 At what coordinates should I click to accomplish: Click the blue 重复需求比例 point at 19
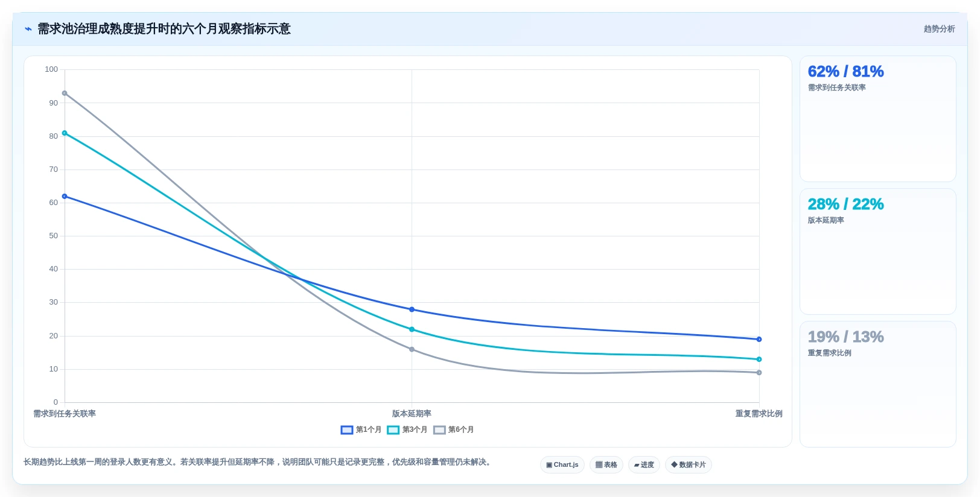click(759, 340)
